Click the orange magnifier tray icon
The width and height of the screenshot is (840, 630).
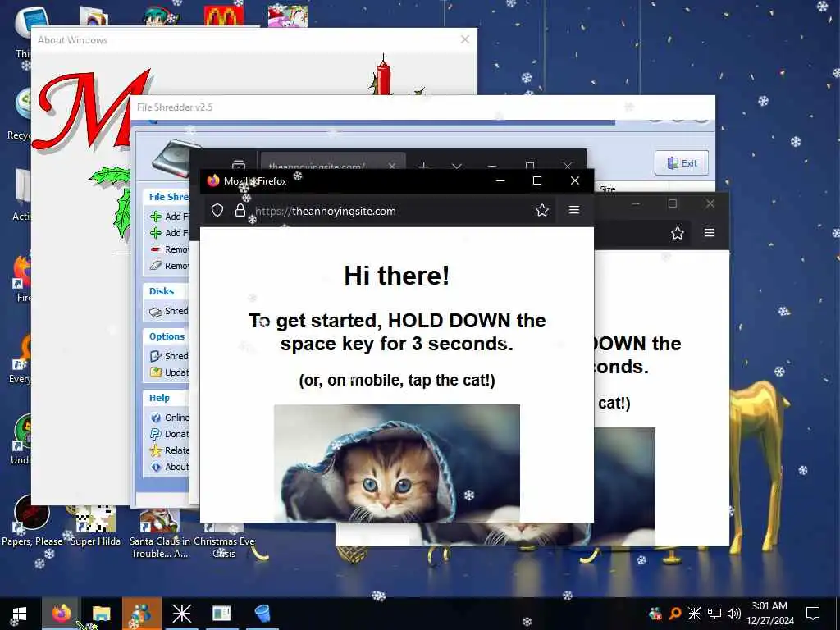pyautogui.click(x=675, y=614)
